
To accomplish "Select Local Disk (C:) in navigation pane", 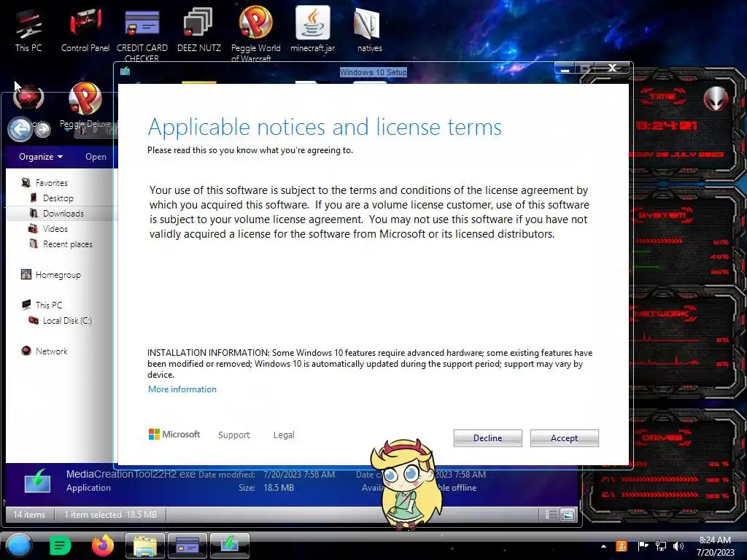I will pyautogui.click(x=66, y=321).
